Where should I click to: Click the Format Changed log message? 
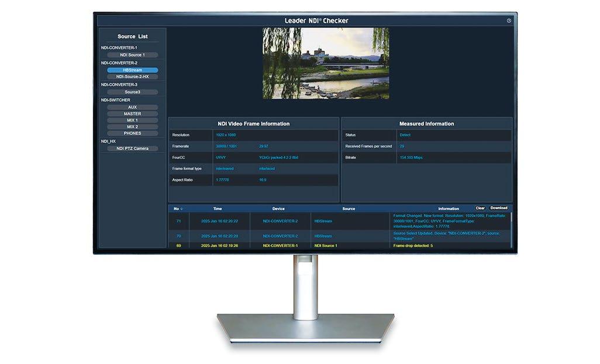449,221
